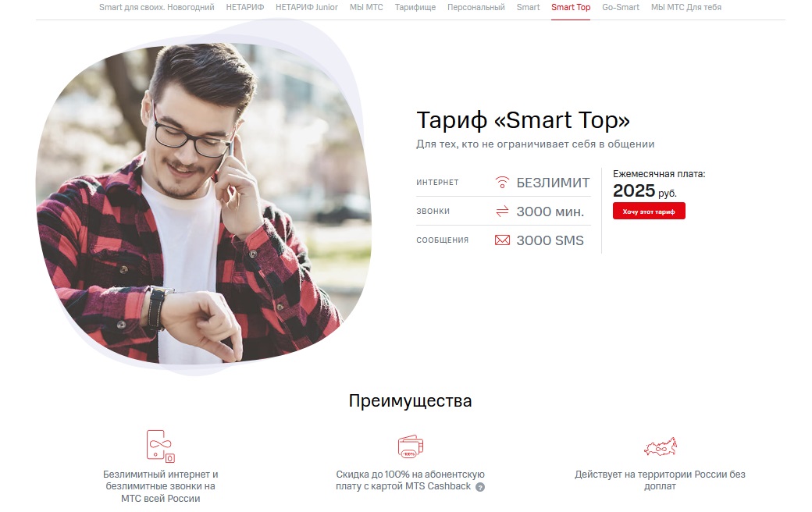Image resolution: width=812 pixels, height=512 pixels.
Task: Click the Wi-Fi internet icon
Action: point(502,182)
